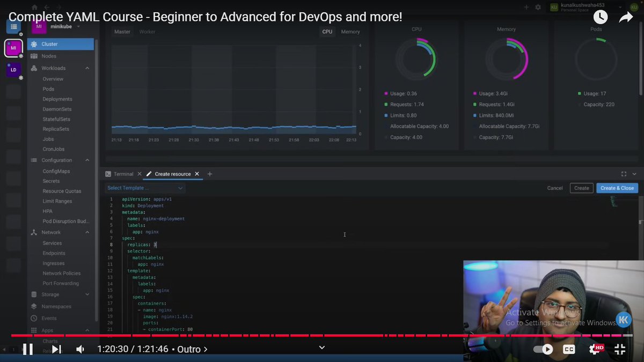The width and height of the screenshot is (644, 362).
Task: Close the Create resource tab
Action: (197, 174)
